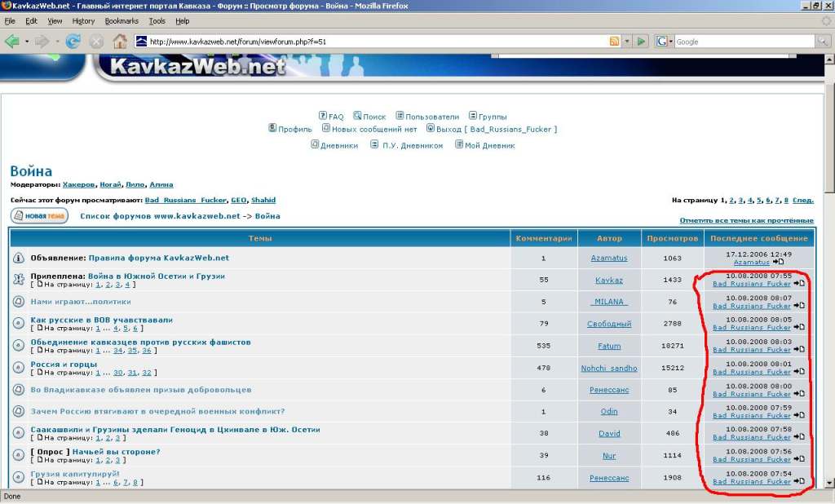The width and height of the screenshot is (835, 504).
Task: Click the След. next page link
Action: pyautogui.click(x=802, y=200)
